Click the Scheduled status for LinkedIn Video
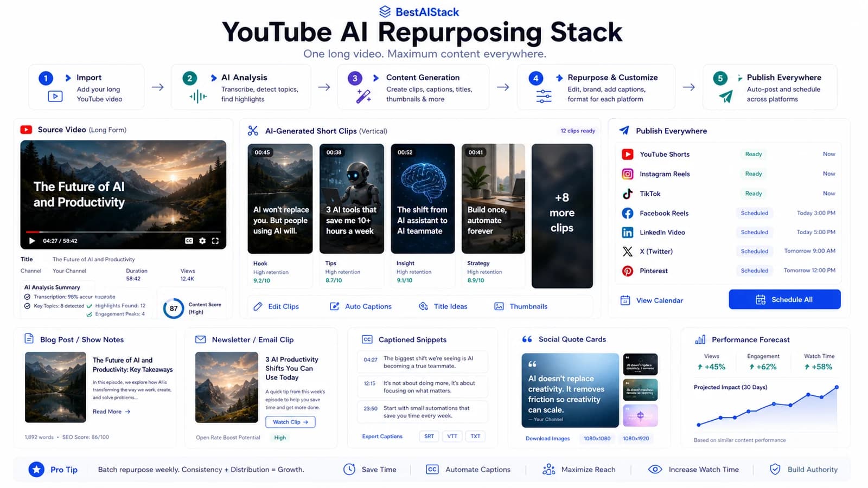Viewport: 868px width, 488px height. tap(755, 232)
